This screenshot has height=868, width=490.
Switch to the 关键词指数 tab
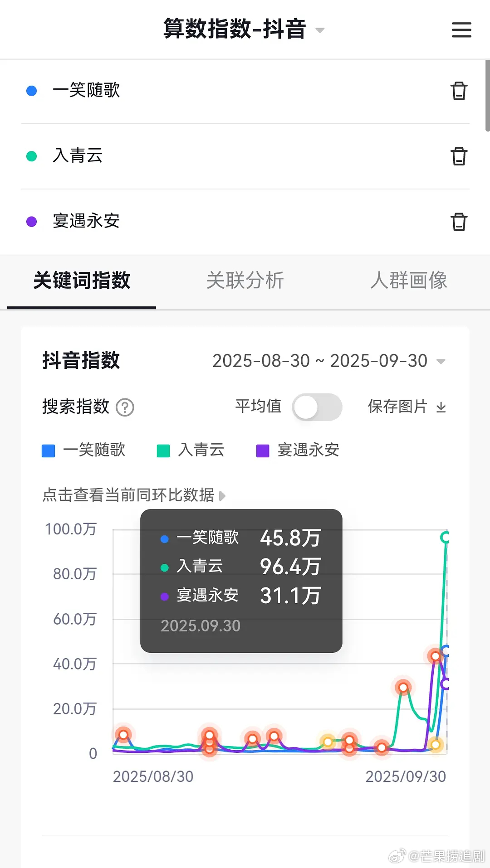[x=82, y=281]
